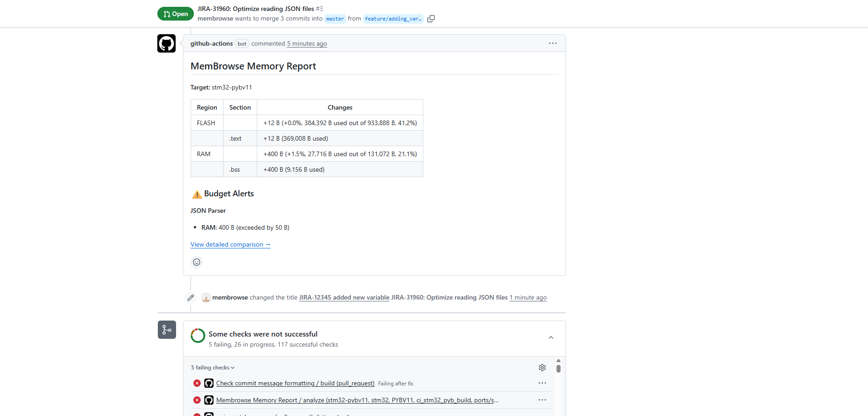Click Some checks were not successful heading

point(263,334)
